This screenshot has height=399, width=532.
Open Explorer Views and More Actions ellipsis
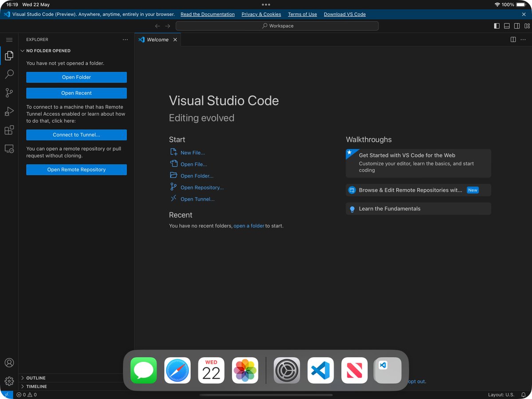click(125, 39)
